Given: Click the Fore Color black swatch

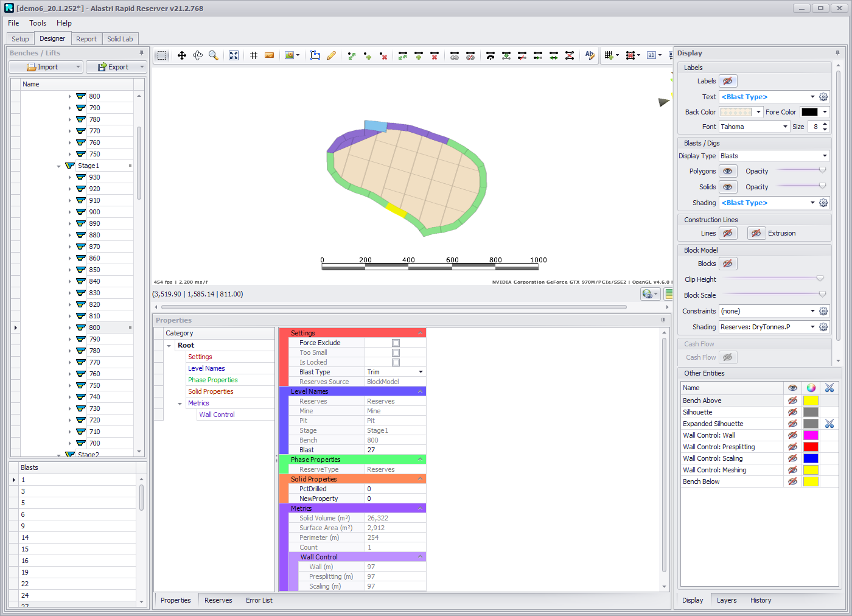Looking at the screenshot, I should click(x=809, y=112).
